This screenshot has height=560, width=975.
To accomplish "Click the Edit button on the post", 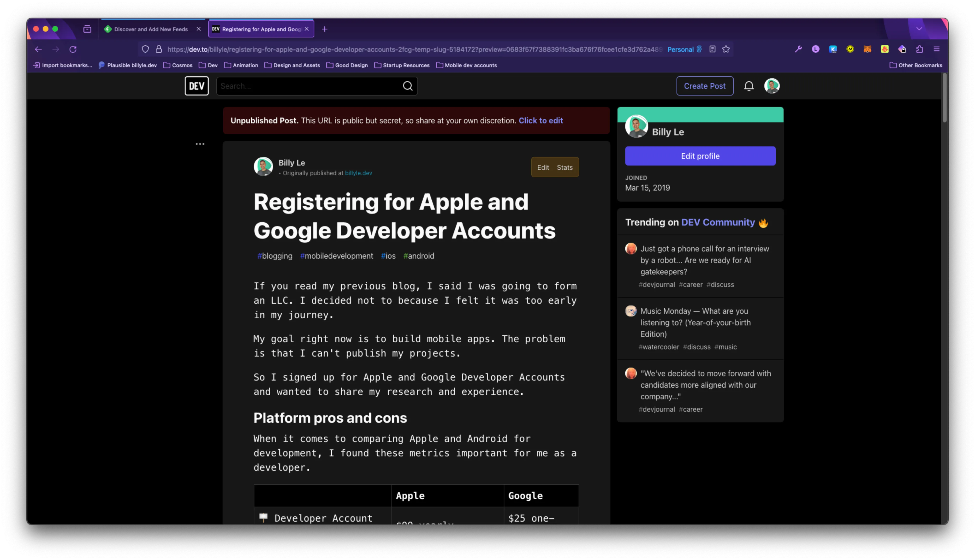I will (543, 167).
